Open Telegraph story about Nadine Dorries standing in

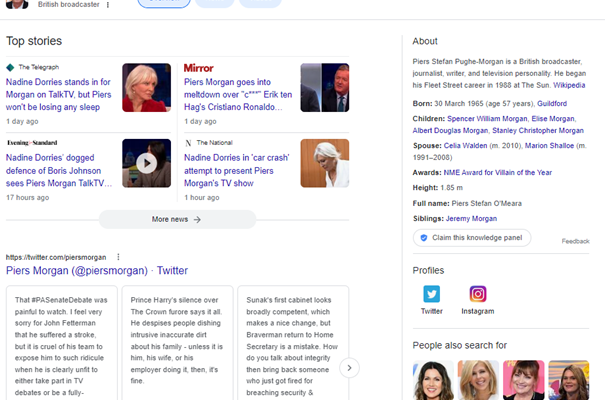click(x=59, y=95)
